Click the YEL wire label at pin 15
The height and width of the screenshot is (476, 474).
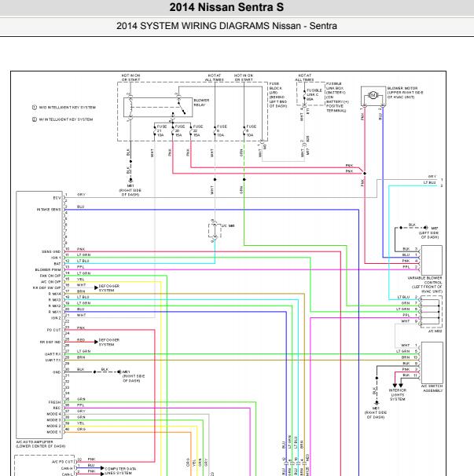point(80,280)
